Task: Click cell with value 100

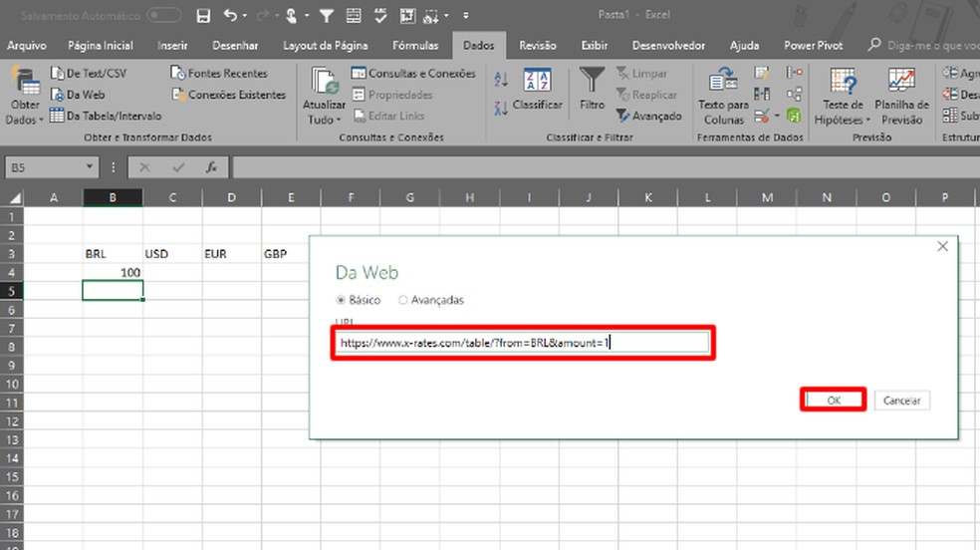Action: pyautogui.click(x=113, y=272)
